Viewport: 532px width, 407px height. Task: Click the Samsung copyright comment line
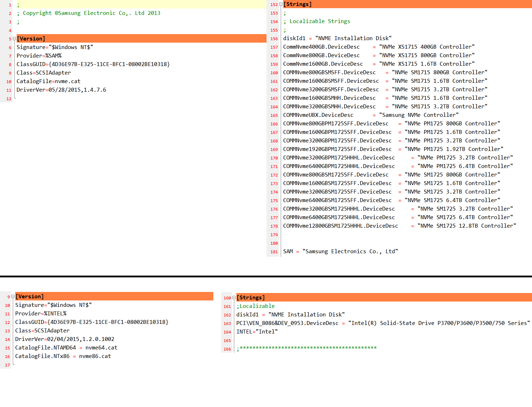88,13
